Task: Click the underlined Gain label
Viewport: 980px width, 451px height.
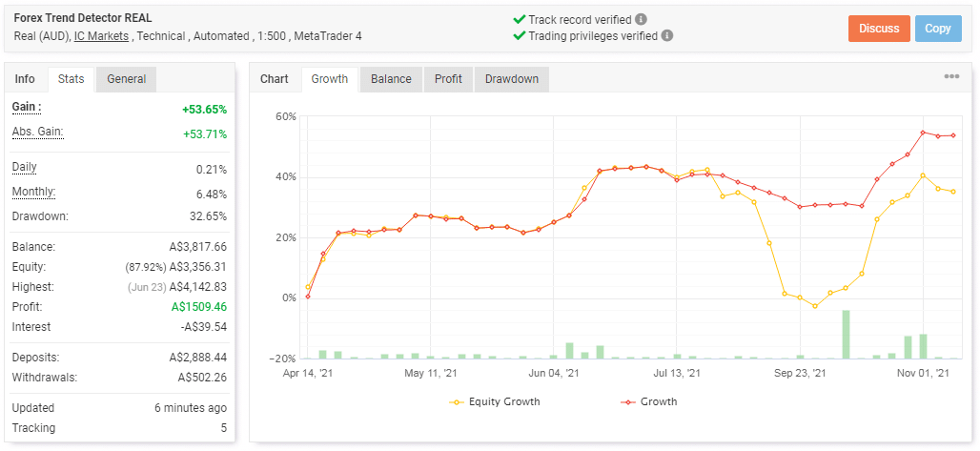Action: pos(27,108)
